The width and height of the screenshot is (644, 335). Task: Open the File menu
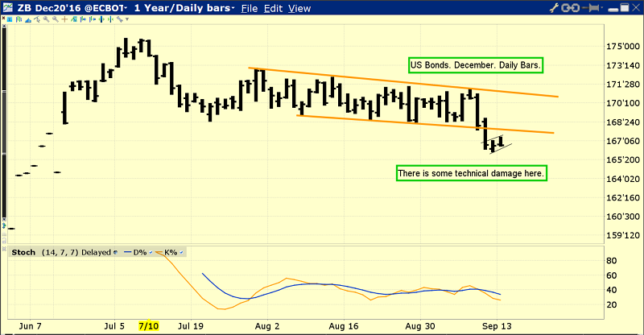click(x=250, y=8)
